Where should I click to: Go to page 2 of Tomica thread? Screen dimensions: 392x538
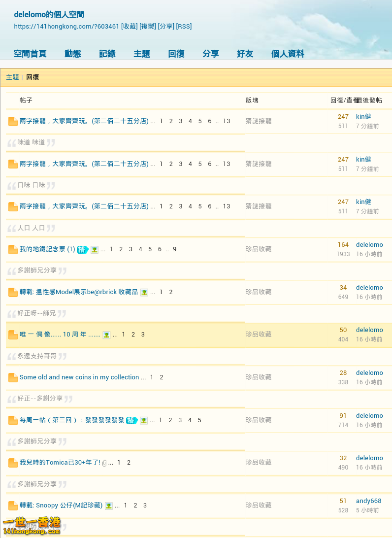click(x=129, y=463)
